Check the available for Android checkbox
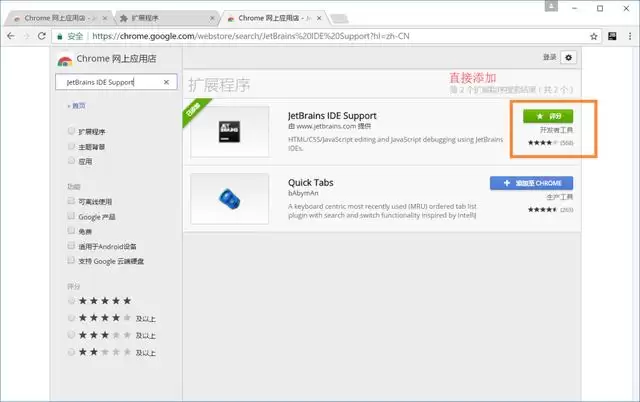The image size is (640, 402). (x=71, y=246)
